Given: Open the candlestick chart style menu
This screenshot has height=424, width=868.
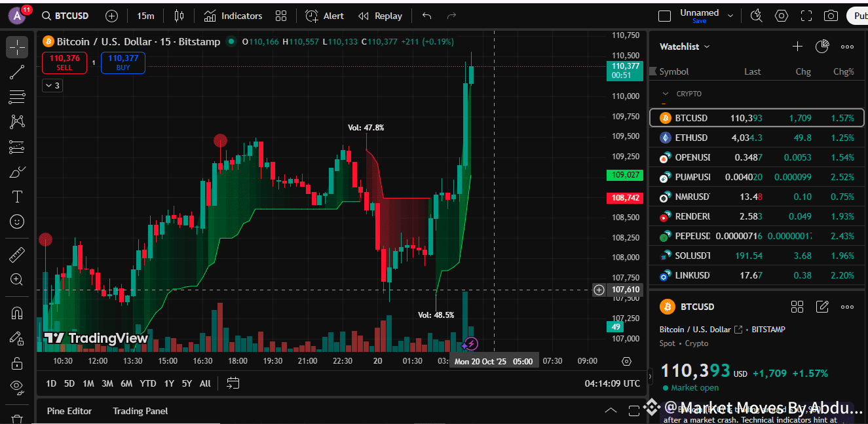Looking at the screenshot, I should (x=179, y=16).
